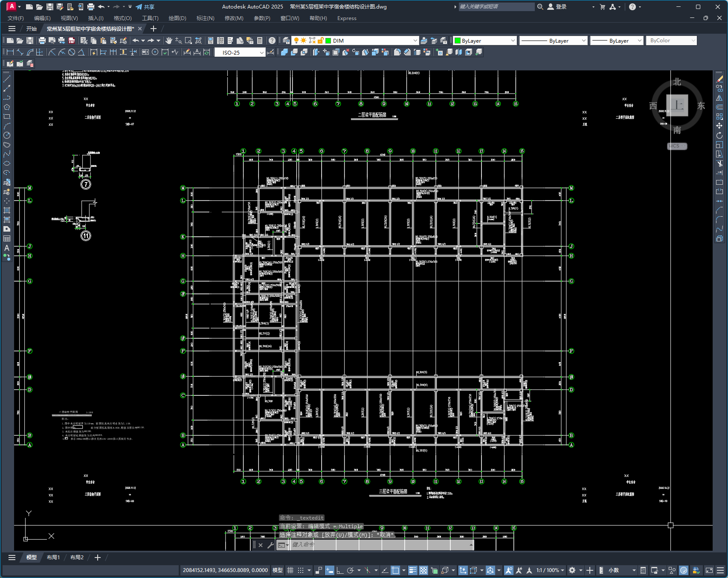Open the Express menu
Screen dimensions: 728x578
(x=347, y=18)
